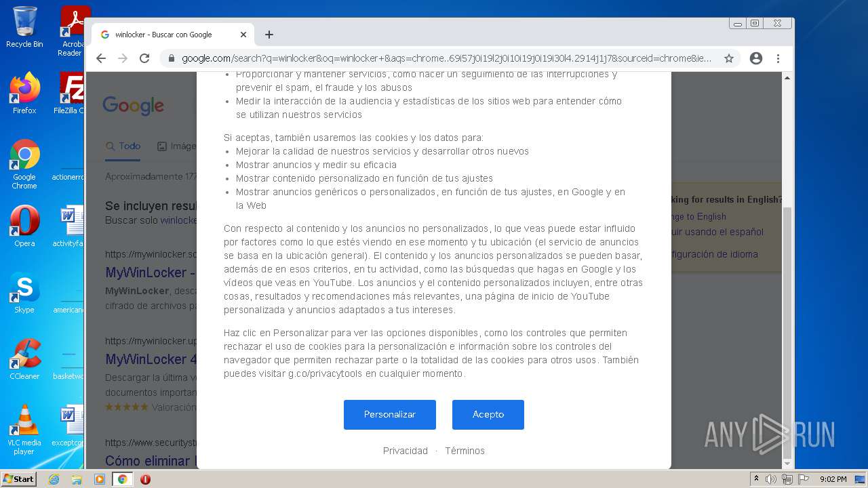Open the Opera desktop shortcut
The width and height of the screenshot is (868, 488).
[x=24, y=226]
